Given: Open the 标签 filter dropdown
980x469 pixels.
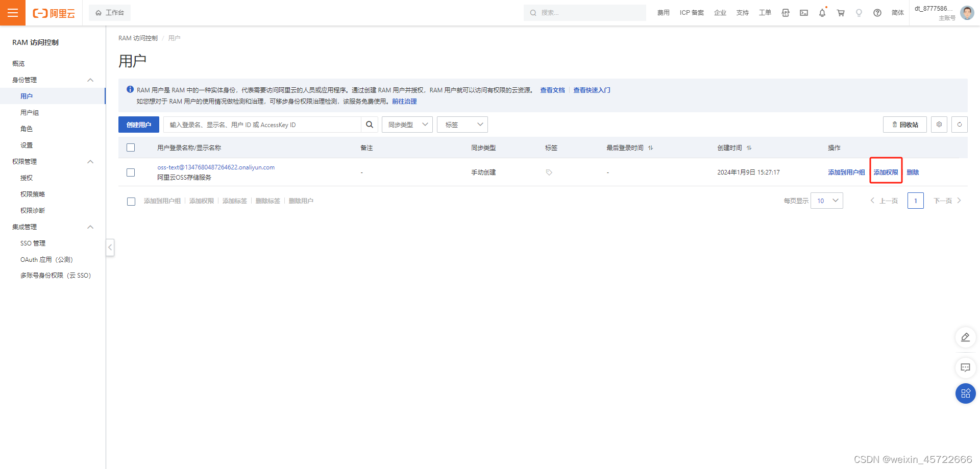Looking at the screenshot, I should (462, 125).
